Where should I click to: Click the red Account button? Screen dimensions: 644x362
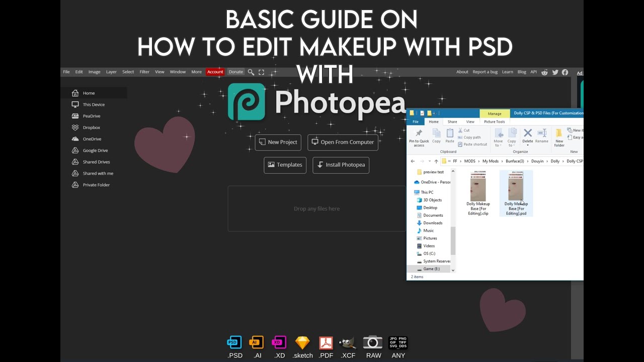coord(215,72)
